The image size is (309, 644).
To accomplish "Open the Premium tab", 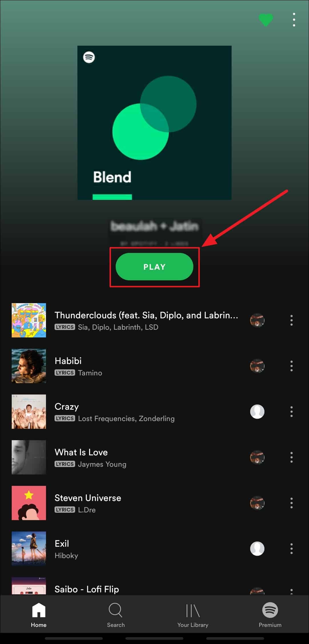I will point(270,615).
